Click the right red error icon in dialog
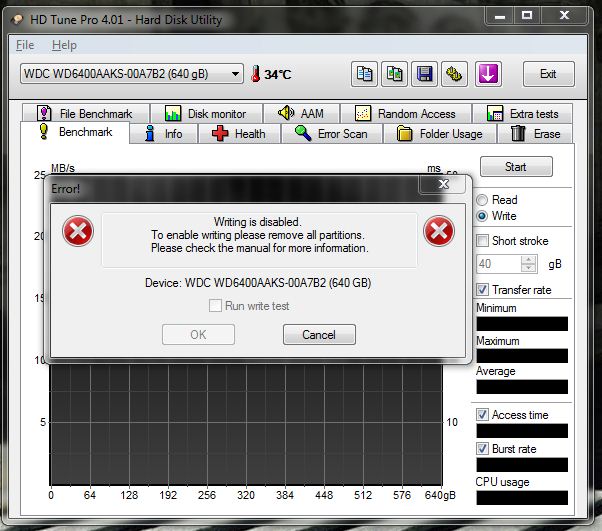Screen dimensions: 602x531 438,231
